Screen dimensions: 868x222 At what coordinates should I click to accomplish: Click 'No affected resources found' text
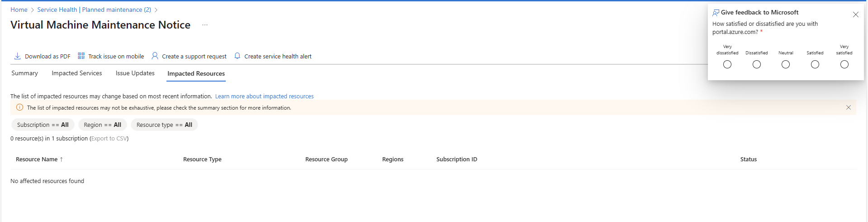point(47,181)
